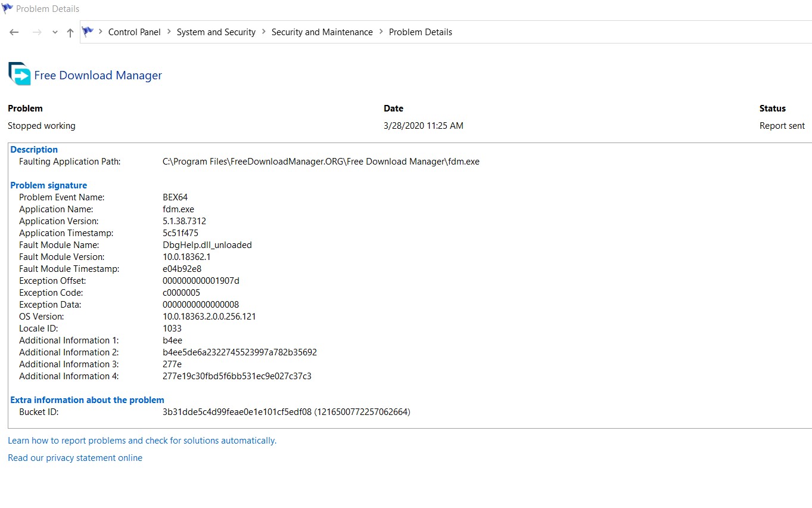
Task: Click the Problem signature section heading
Action: click(49, 185)
